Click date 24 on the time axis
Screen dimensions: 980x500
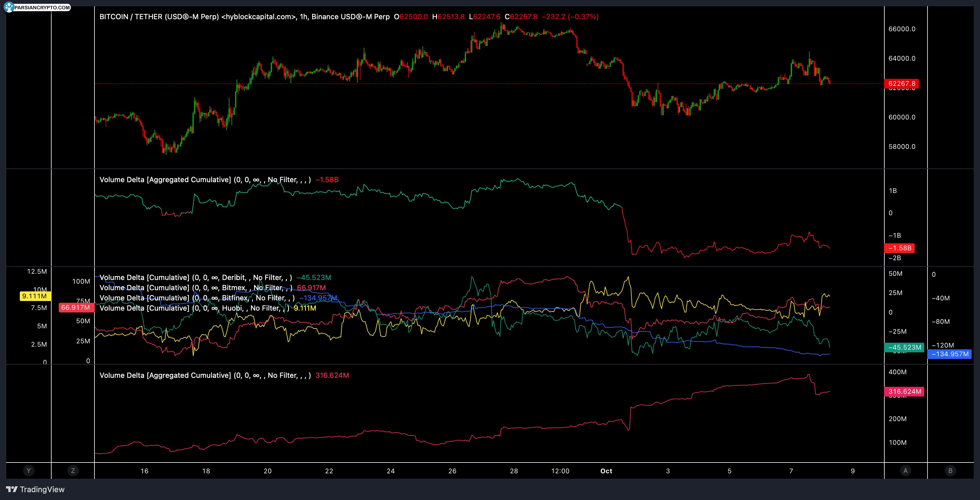click(391, 471)
